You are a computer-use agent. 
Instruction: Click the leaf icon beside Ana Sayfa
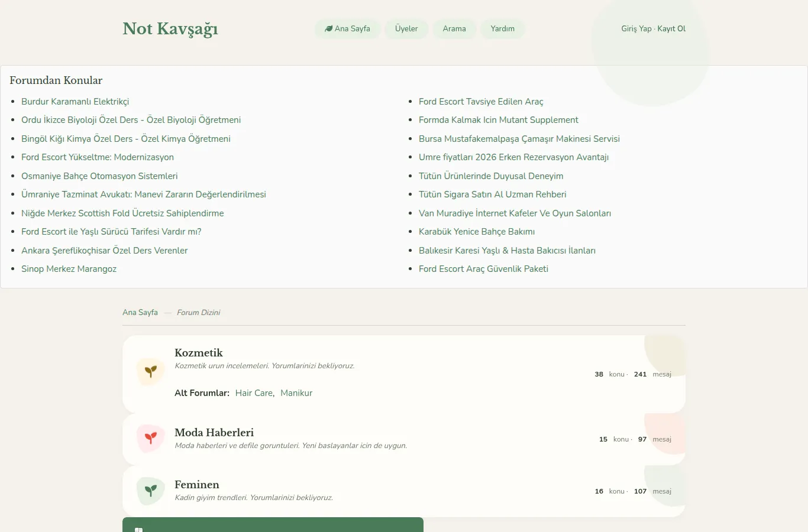click(328, 28)
